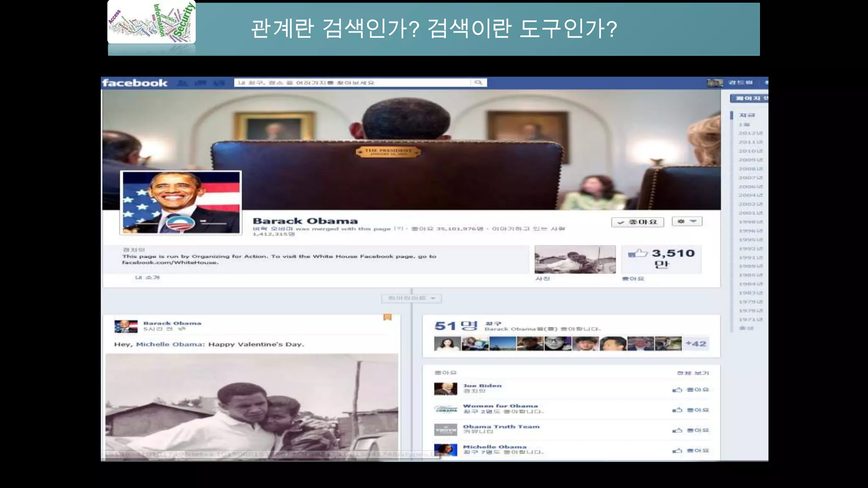Like Obama Truth Team via thumbs-up

pos(677,430)
